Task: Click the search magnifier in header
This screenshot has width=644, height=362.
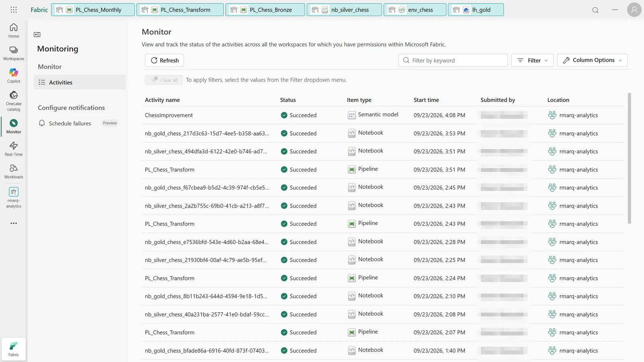Action: pyautogui.click(x=595, y=10)
